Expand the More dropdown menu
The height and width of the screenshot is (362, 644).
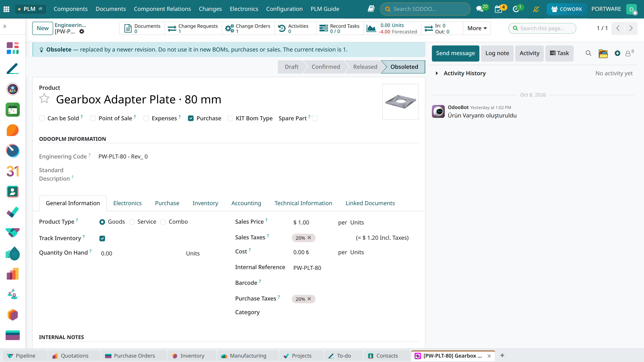tap(477, 28)
